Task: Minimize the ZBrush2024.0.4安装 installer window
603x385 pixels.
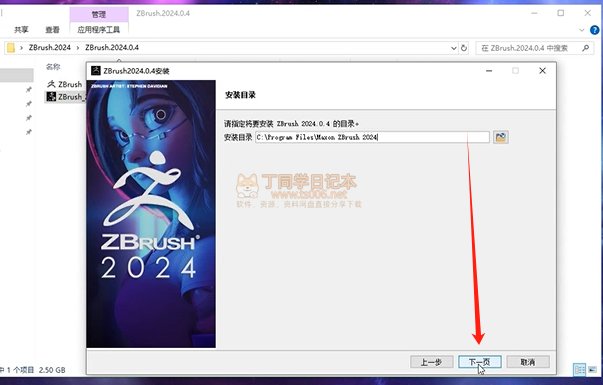Action: tap(489, 71)
